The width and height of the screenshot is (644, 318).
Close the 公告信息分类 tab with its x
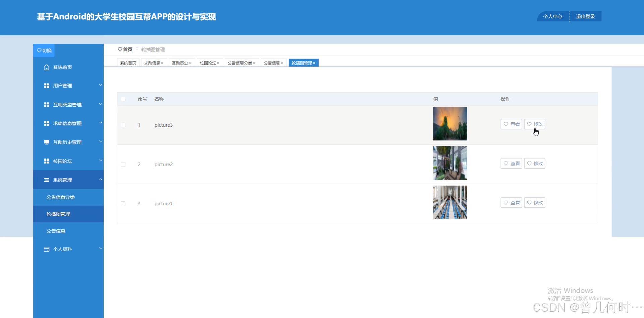pyautogui.click(x=254, y=63)
